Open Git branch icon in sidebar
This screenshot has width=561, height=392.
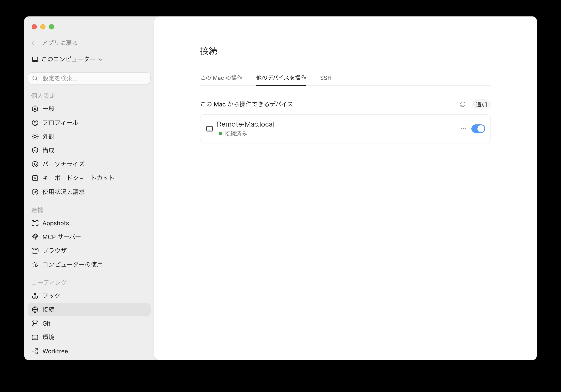click(35, 323)
